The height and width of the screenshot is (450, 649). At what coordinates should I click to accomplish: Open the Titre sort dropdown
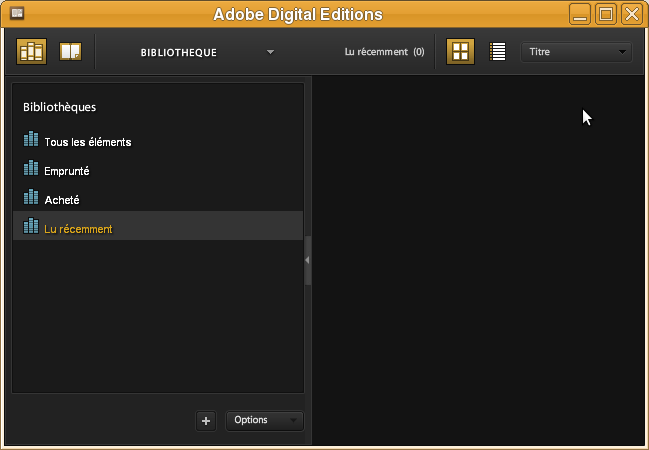576,52
